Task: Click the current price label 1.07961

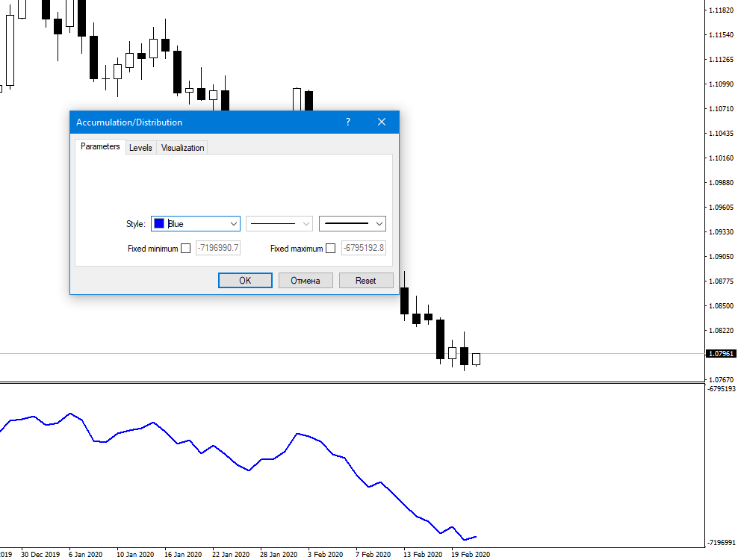Action: [x=721, y=353]
